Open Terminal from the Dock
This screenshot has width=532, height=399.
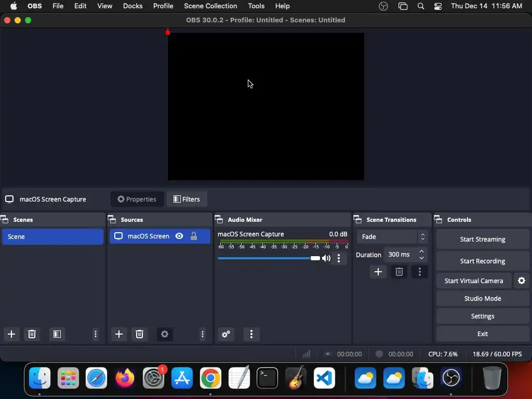(268, 378)
